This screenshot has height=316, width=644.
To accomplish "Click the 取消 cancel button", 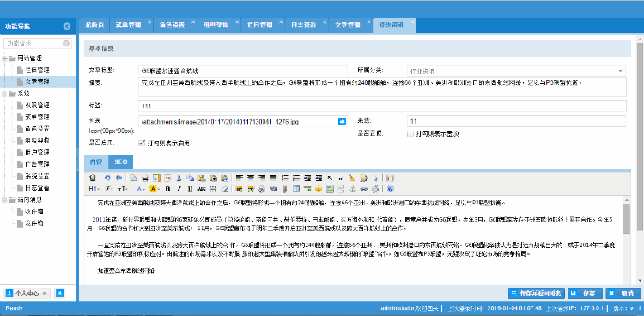I will click(x=623, y=294).
